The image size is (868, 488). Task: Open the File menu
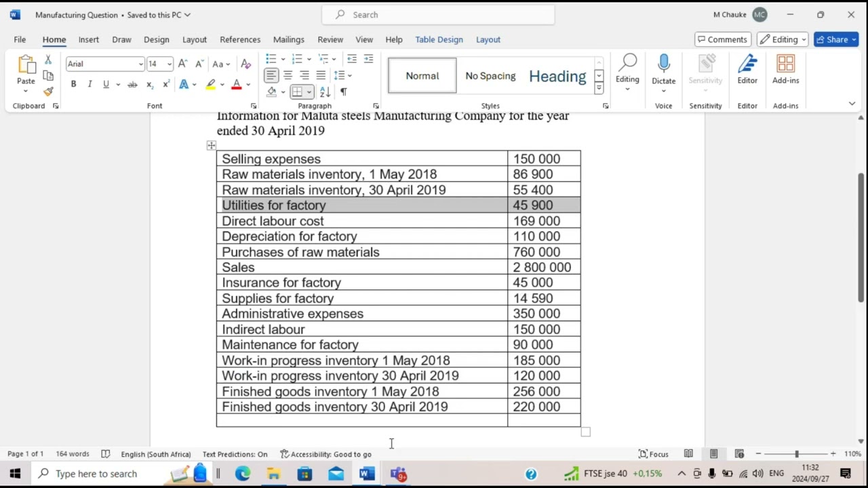pyautogui.click(x=20, y=39)
